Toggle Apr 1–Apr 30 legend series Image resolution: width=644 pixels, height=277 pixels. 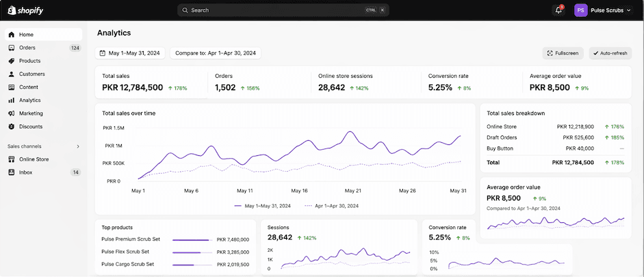pos(331,206)
